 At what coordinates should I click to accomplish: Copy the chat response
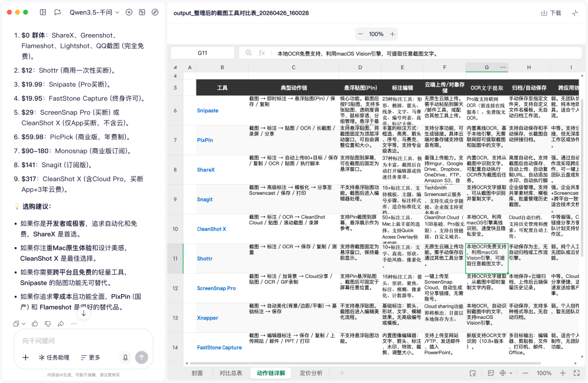click(x=16, y=324)
